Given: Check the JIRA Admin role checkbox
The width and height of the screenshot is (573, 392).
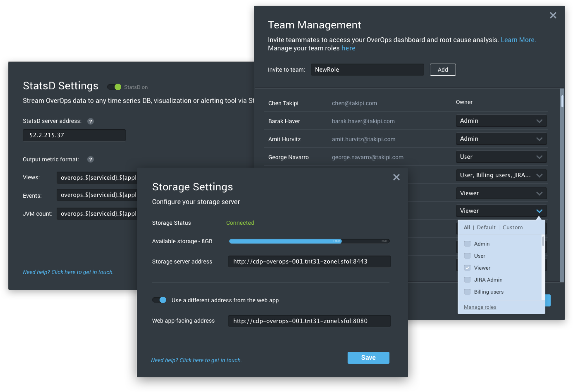Looking at the screenshot, I should (467, 280).
